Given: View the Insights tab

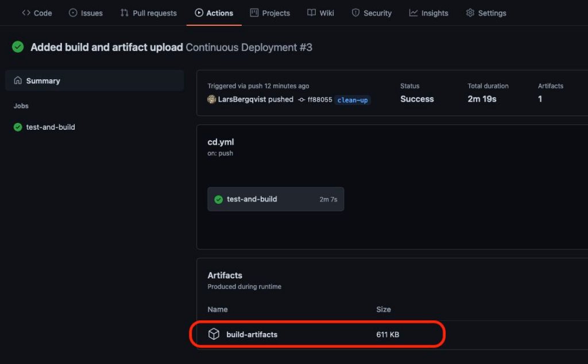Looking at the screenshot, I should (428, 13).
